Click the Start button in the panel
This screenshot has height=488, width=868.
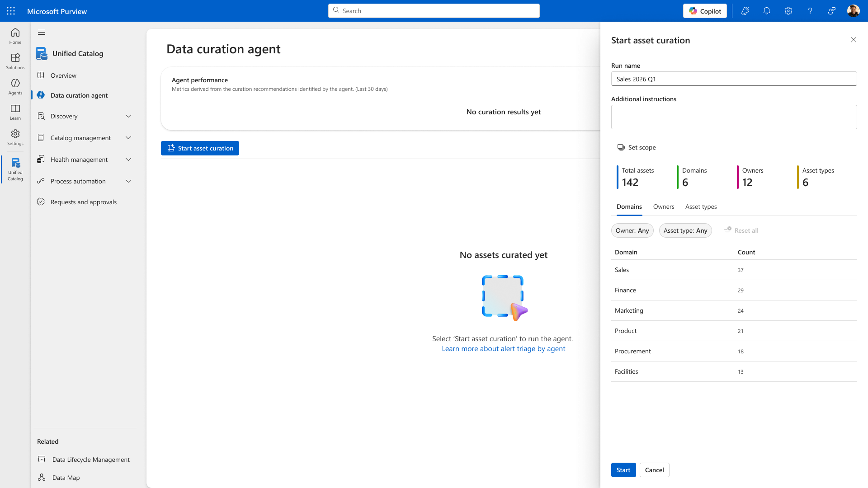623,470
